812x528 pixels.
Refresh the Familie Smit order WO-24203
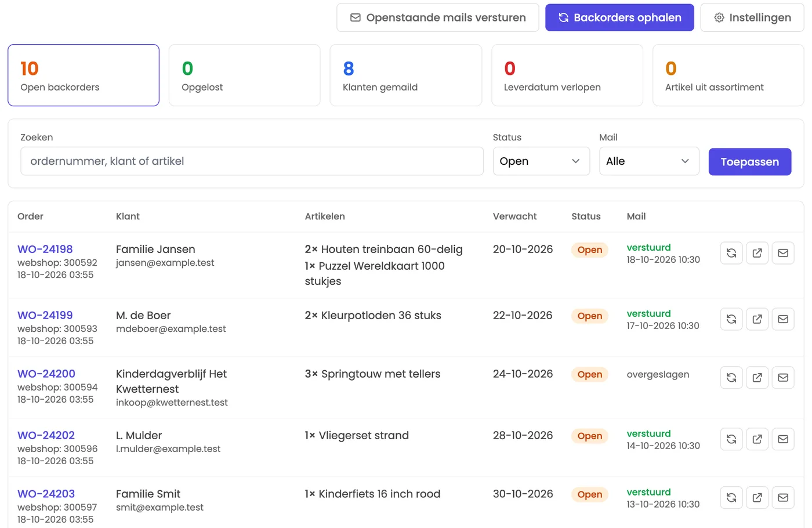tap(731, 498)
